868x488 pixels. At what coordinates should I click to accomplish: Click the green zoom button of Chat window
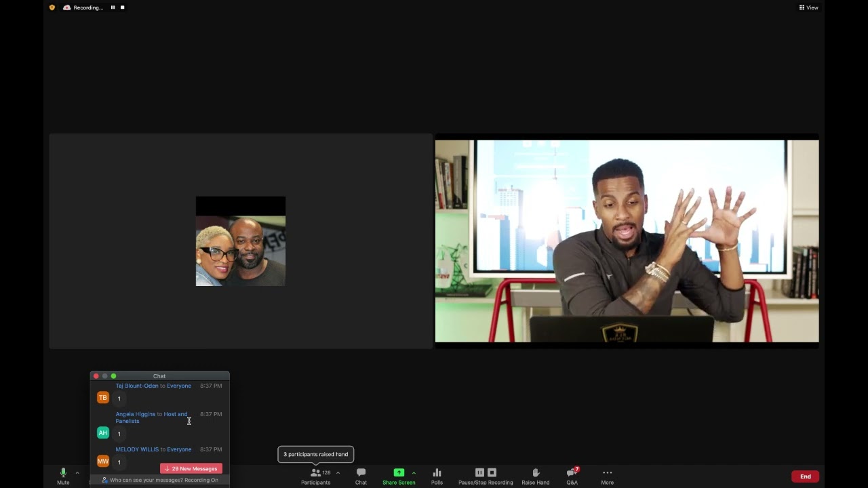tap(113, 376)
